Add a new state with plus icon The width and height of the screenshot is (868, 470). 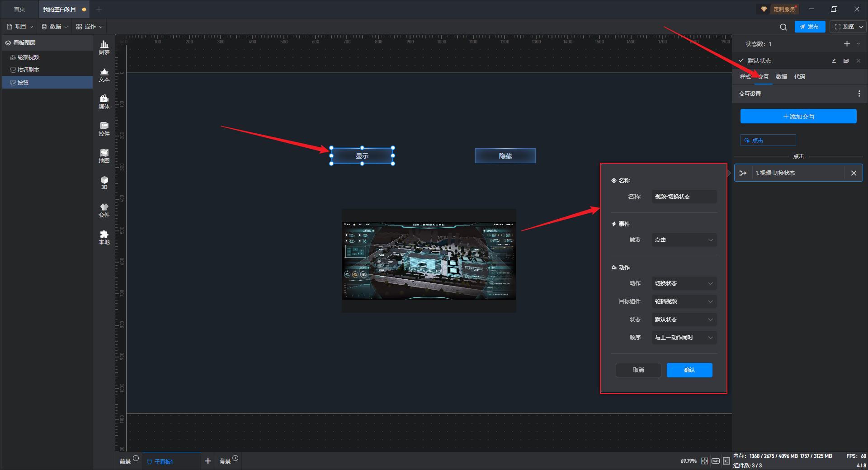(847, 44)
